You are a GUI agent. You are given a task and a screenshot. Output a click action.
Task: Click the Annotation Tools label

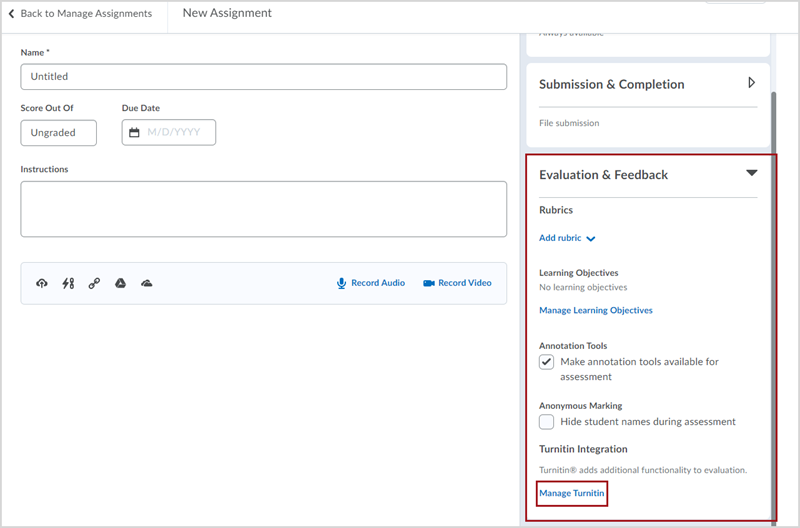(573, 346)
